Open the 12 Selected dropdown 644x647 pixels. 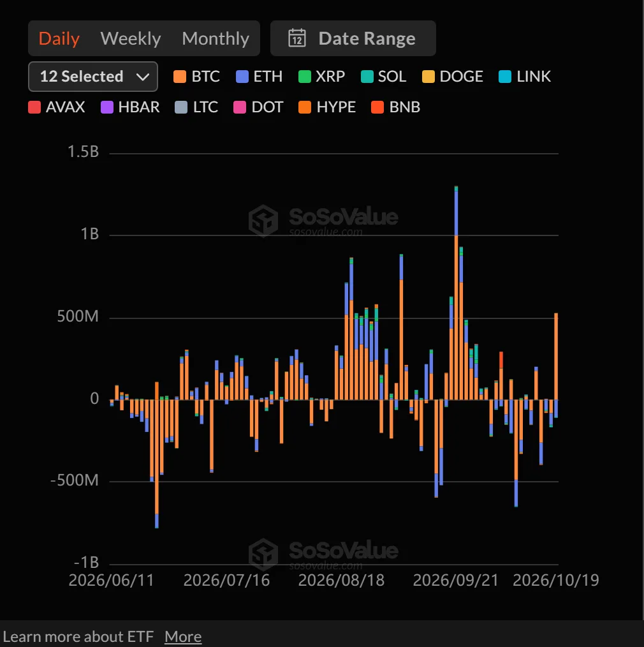(92, 77)
